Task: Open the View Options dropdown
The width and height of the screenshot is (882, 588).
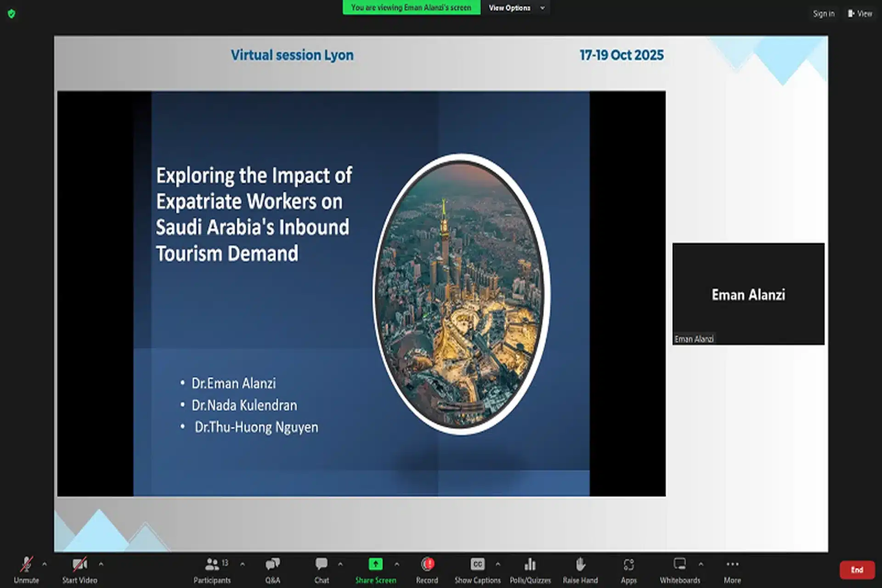Action: (515, 8)
